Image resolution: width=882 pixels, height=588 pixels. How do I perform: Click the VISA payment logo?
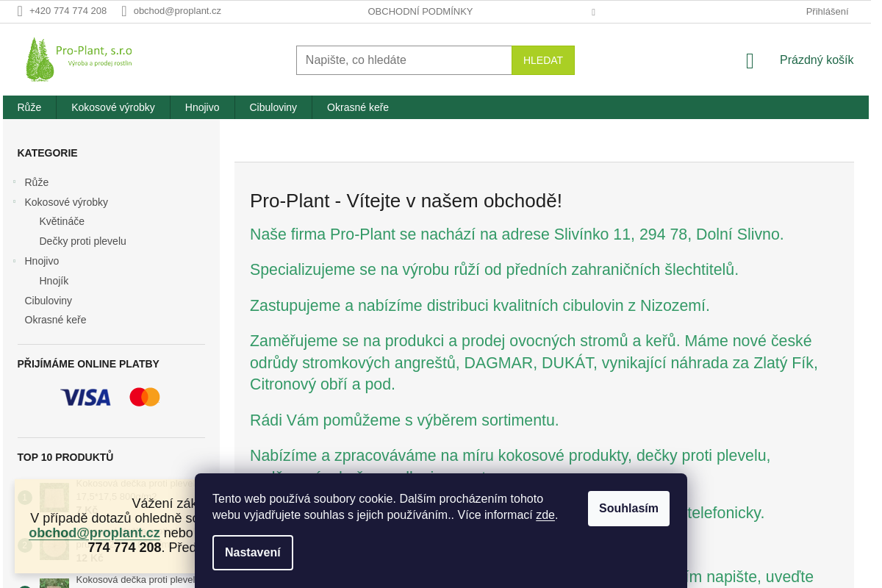86,398
